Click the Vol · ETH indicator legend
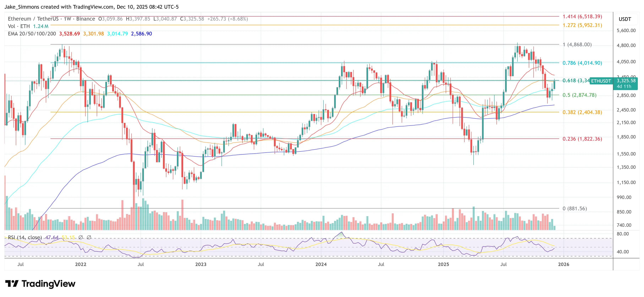This screenshot has height=297, width=644. [x=19, y=26]
